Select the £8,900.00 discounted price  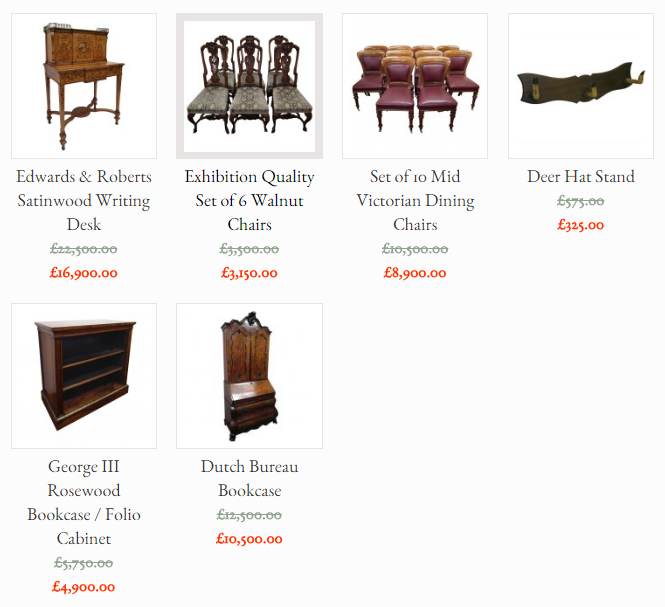[x=415, y=273]
